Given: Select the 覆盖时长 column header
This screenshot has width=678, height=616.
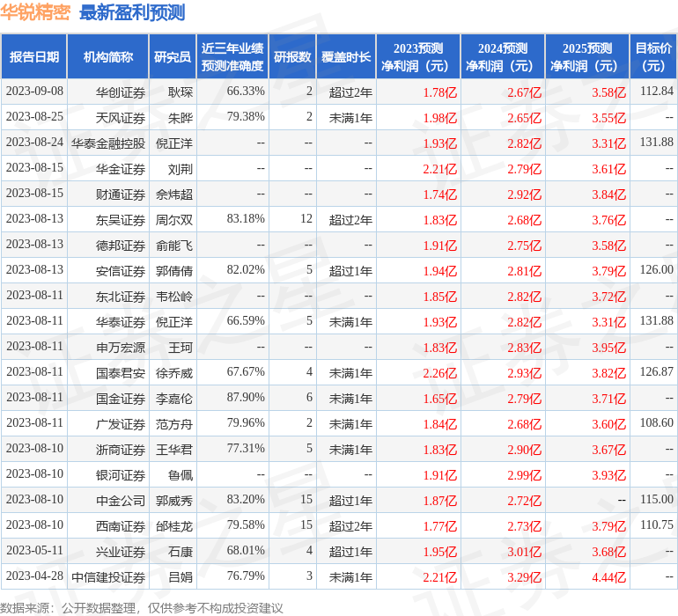Looking at the screenshot, I should click(x=346, y=56).
